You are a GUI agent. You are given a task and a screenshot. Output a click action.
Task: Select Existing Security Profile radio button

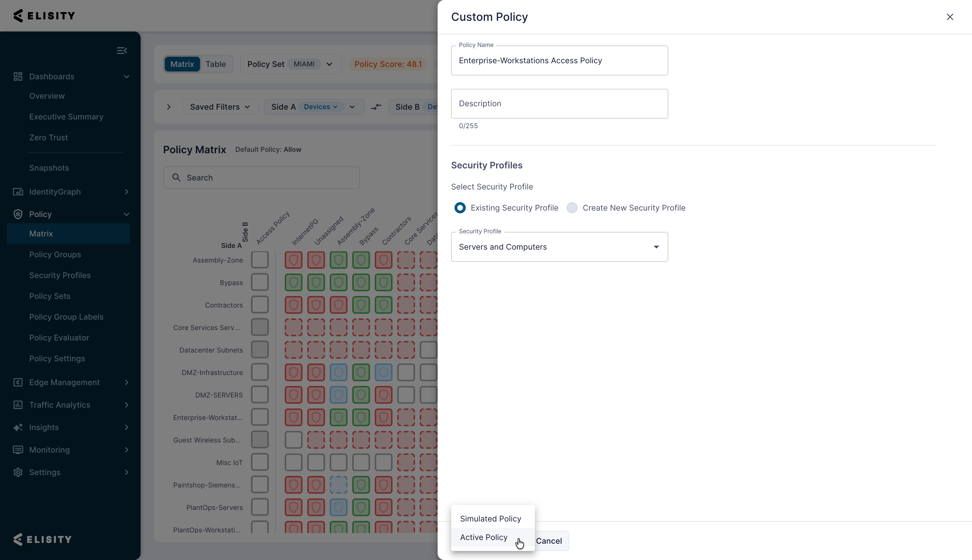pyautogui.click(x=460, y=208)
